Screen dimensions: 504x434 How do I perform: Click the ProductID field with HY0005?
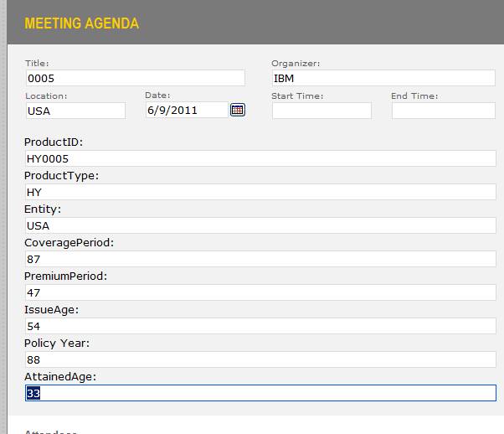(260, 158)
